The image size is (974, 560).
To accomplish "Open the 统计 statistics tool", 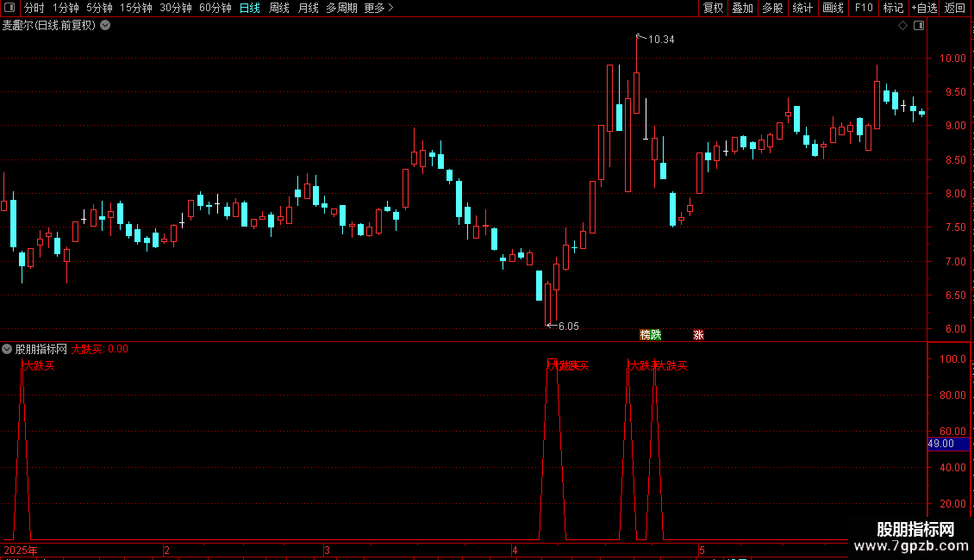I will [x=802, y=8].
